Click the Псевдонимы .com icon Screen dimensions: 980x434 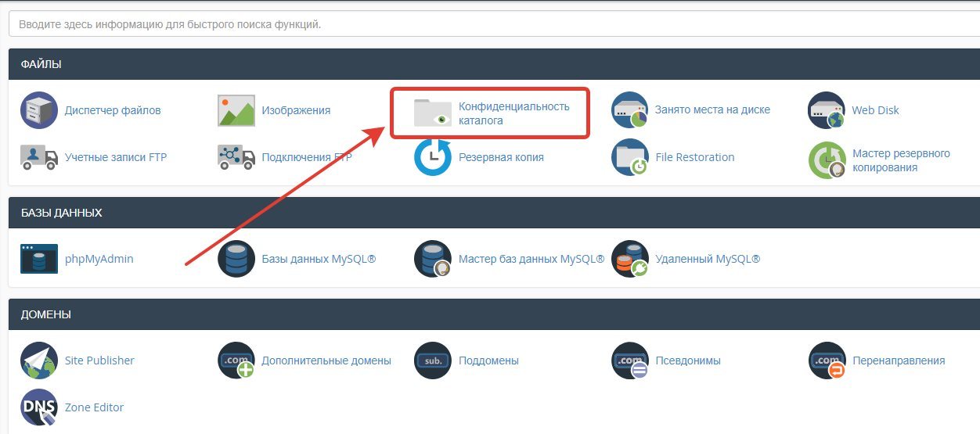click(x=630, y=360)
